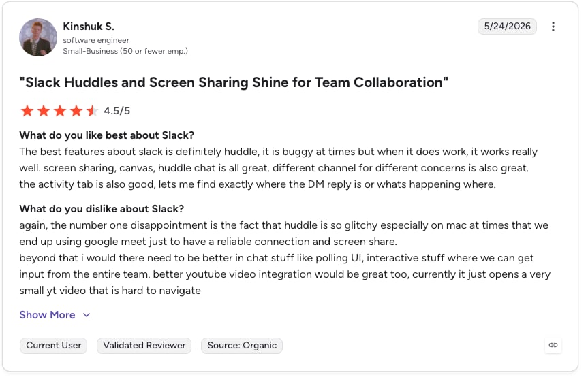This screenshot has width=588, height=377.
Task: Click the 'What do you like best' heading
Action: [x=107, y=135]
